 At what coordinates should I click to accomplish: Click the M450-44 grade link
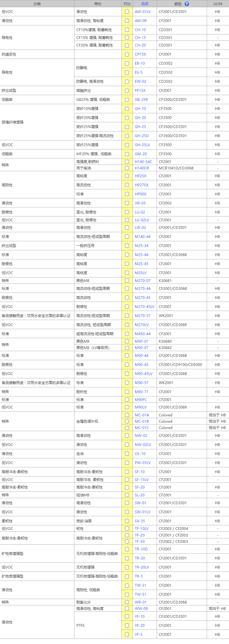click(x=143, y=334)
